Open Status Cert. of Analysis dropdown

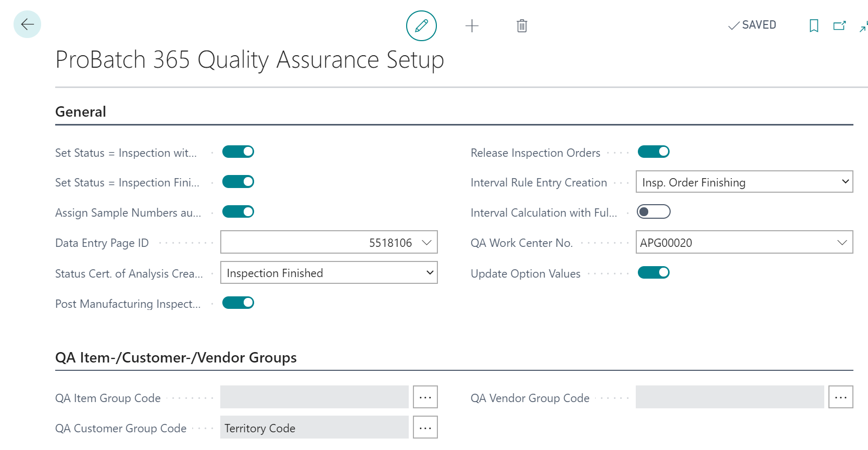329,273
